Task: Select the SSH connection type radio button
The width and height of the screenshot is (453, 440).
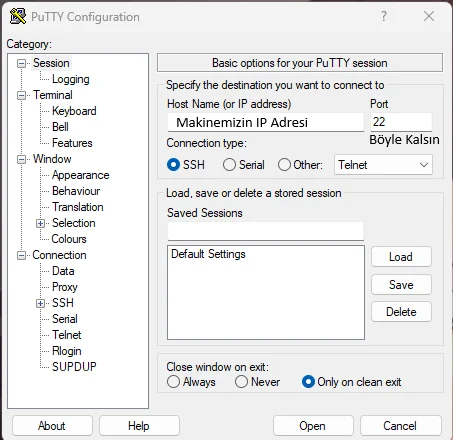Action: (173, 165)
